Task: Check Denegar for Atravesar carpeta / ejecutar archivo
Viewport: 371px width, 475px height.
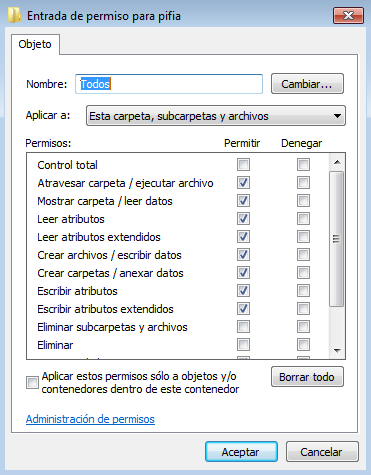Action: [303, 183]
